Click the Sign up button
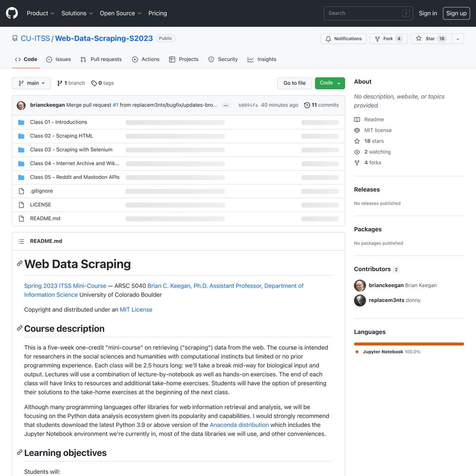The width and height of the screenshot is (476, 476). [456, 13]
